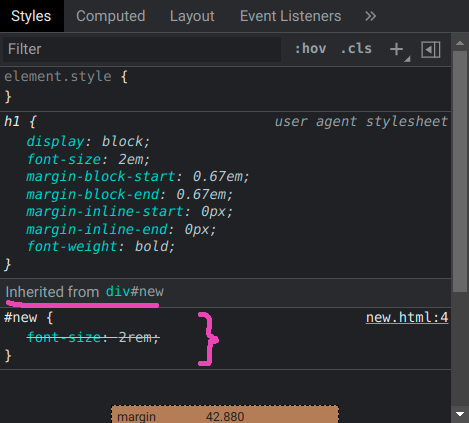469x423 pixels.
Task: Select the Event Listeners tab
Action: pos(291,16)
